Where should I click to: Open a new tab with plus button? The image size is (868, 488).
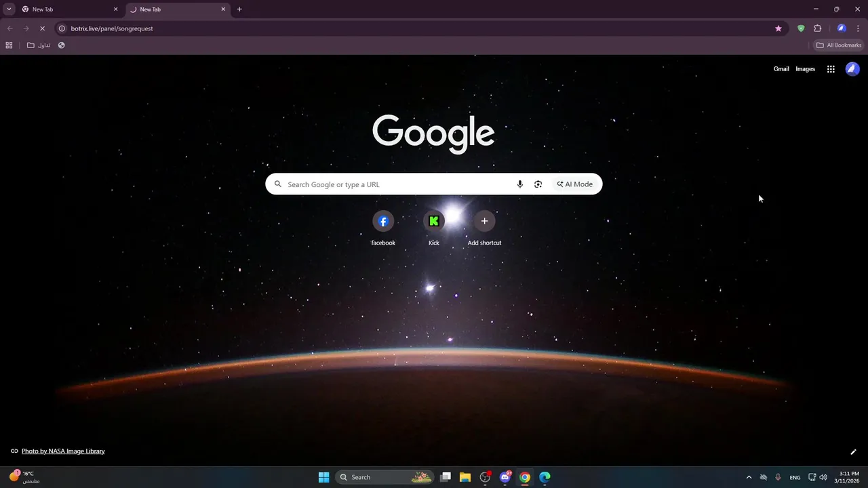click(239, 9)
